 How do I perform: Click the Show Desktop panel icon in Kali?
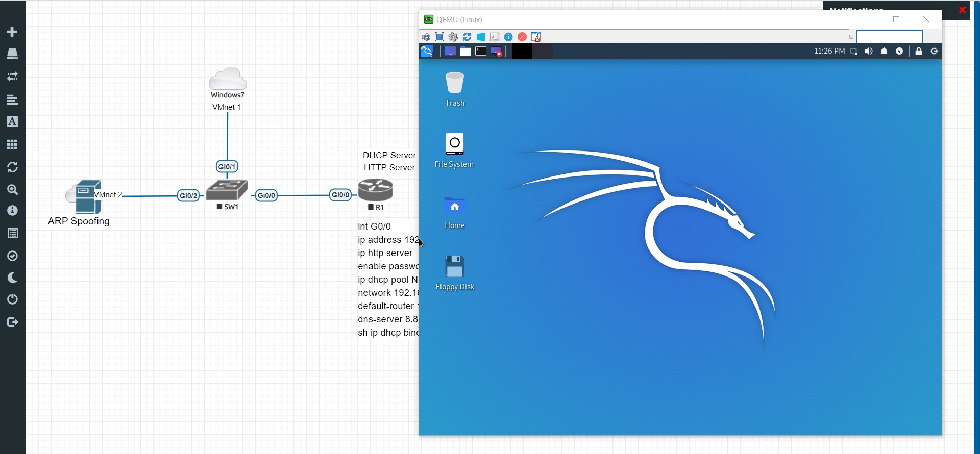tap(450, 51)
